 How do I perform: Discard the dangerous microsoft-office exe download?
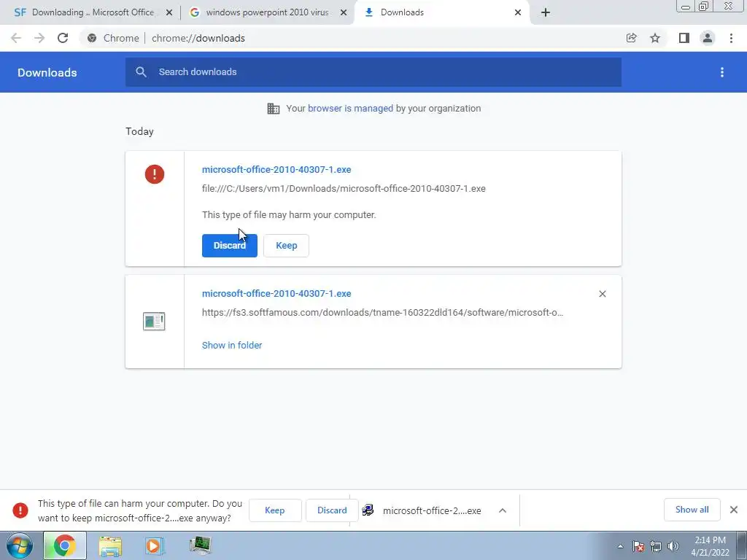230,246
